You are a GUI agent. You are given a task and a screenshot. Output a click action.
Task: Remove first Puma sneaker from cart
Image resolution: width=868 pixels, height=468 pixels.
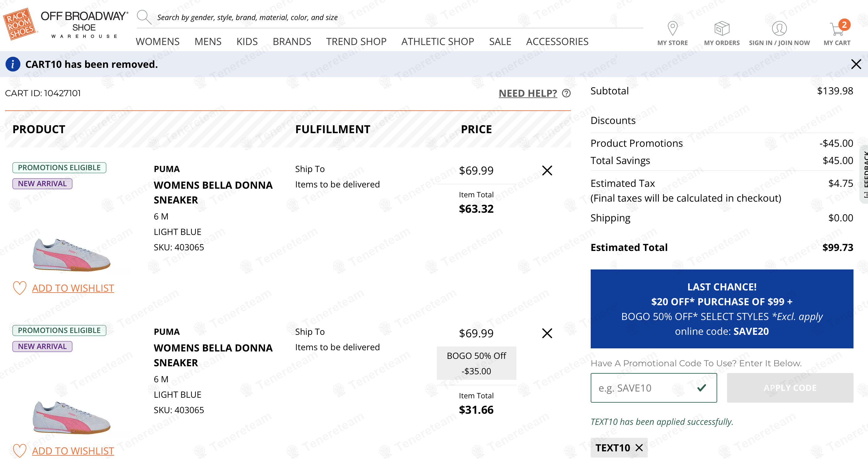[547, 170]
